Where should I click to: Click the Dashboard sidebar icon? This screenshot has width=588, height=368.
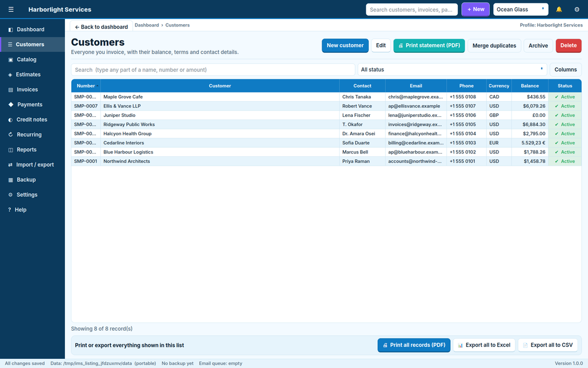(10, 29)
